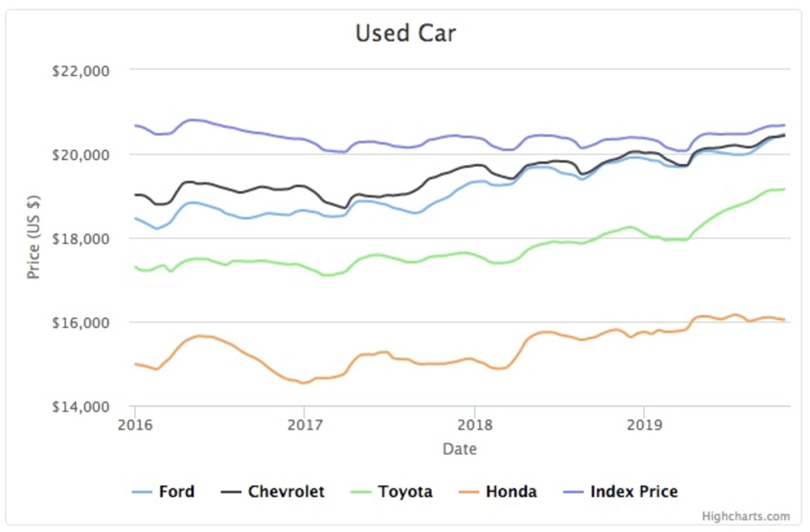The image size is (810, 532).
Task: Click the $14,000 y-axis label
Action: (80, 407)
